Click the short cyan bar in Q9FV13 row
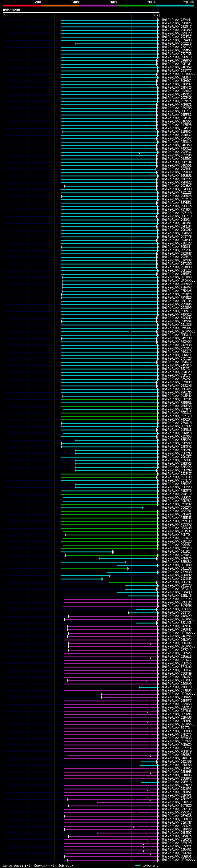 pos(150,782)
